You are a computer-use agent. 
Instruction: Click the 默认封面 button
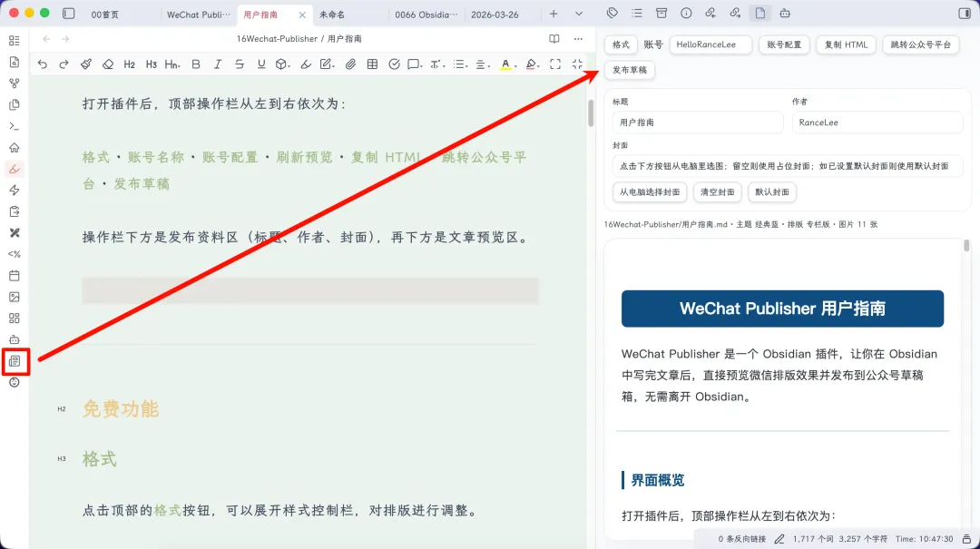click(772, 192)
